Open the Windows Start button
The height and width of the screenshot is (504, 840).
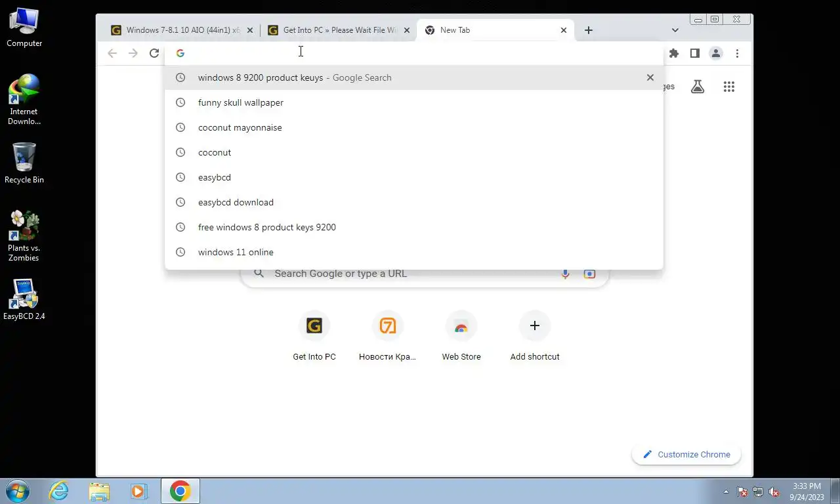pyautogui.click(x=18, y=491)
